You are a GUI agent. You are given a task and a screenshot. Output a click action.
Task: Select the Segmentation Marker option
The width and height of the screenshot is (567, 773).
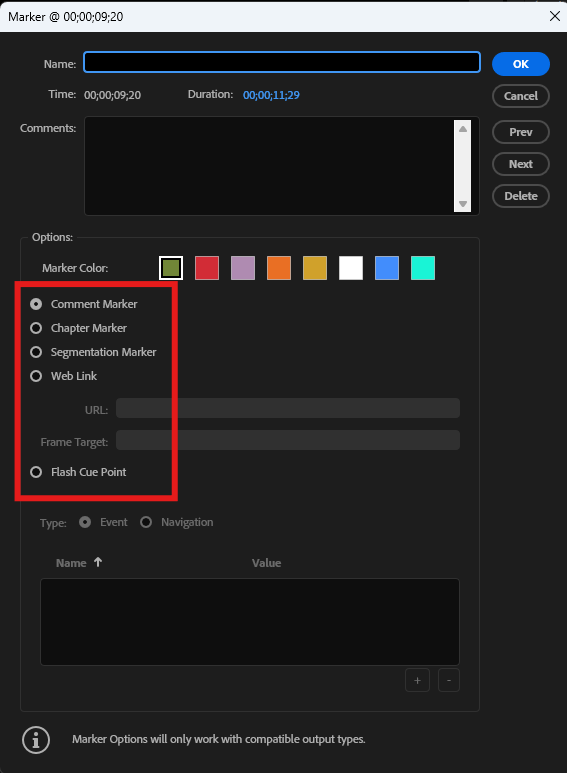pos(36,352)
